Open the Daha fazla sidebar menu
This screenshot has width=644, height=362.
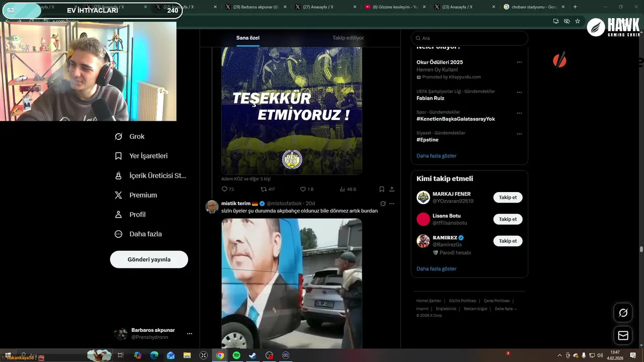tap(138, 234)
